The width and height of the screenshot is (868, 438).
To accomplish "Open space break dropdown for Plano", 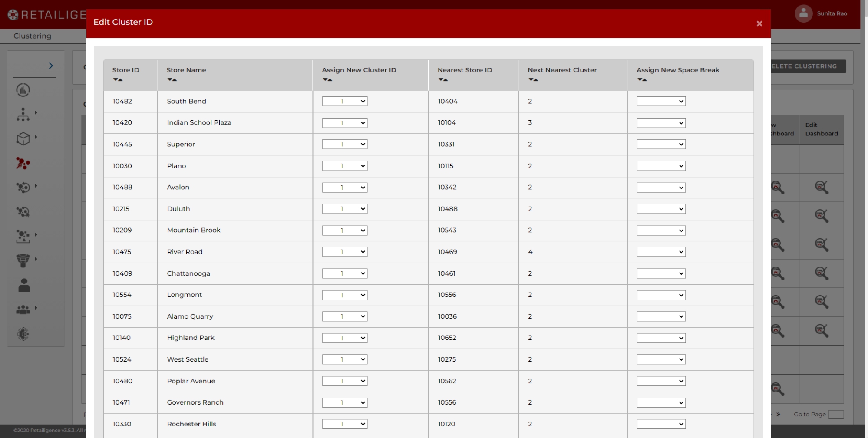I will [661, 166].
